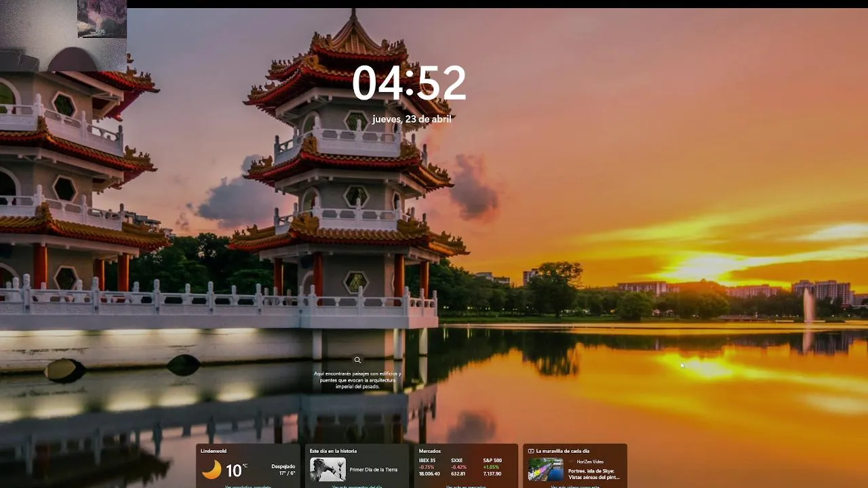Select the IBEX 35 market entry
Viewport: 868px width, 488px height.
tap(429, 467)
